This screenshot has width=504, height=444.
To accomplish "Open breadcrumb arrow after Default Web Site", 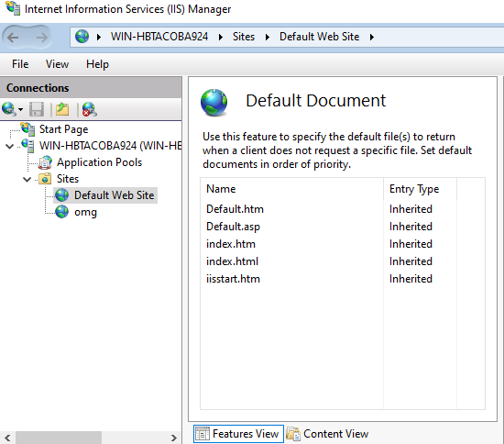I will click(x=372, y=37).
